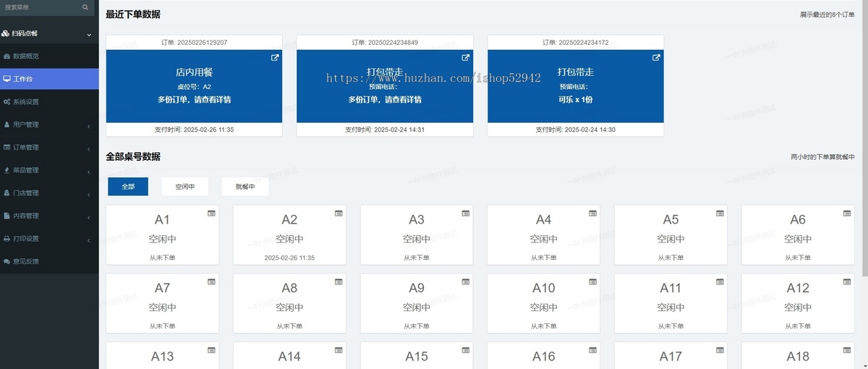Click the 菜品管理 sidebar icon
The width and height of the screenshot is (868, 369).
coord(7,170)
